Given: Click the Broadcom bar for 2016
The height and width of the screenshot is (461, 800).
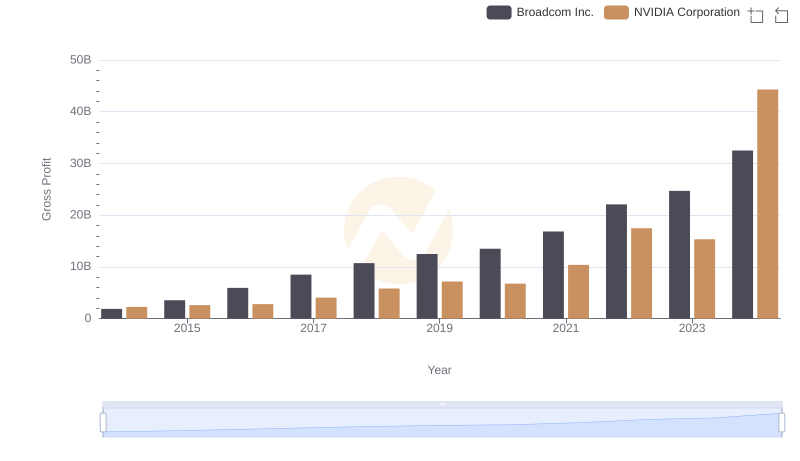Looking at the screenshot, I should click(x=238, y=303).
